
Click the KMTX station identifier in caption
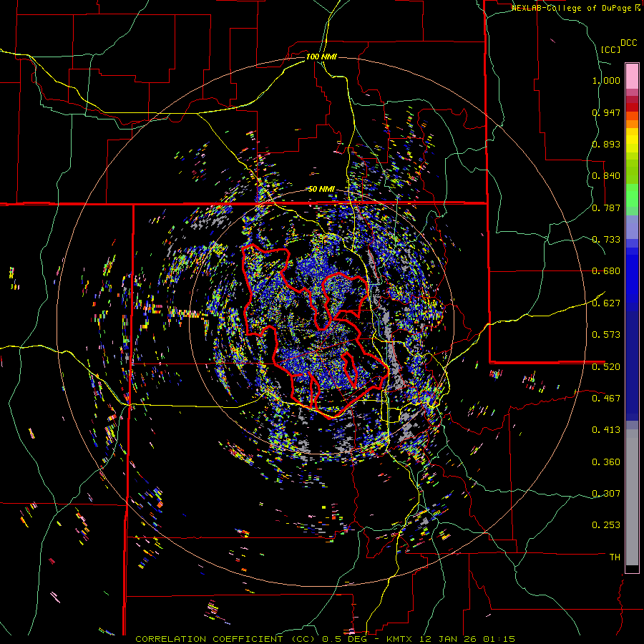(399, 639)
